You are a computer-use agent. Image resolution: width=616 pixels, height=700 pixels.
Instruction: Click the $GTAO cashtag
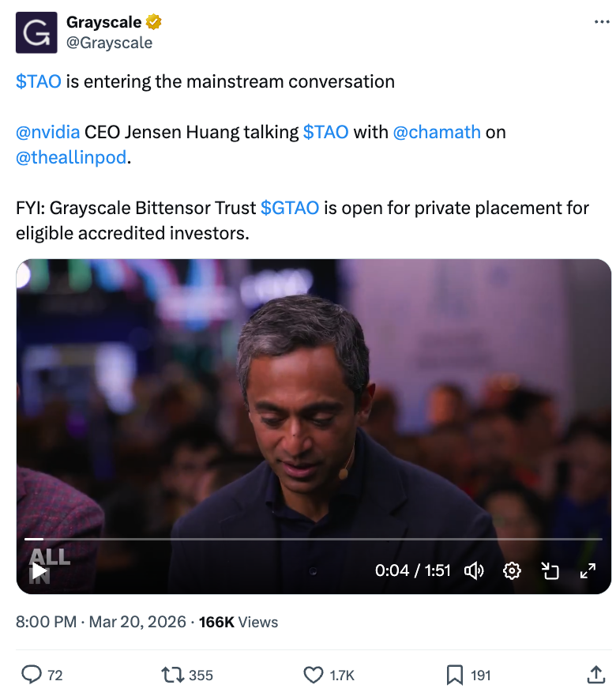[x=290, y=208]
